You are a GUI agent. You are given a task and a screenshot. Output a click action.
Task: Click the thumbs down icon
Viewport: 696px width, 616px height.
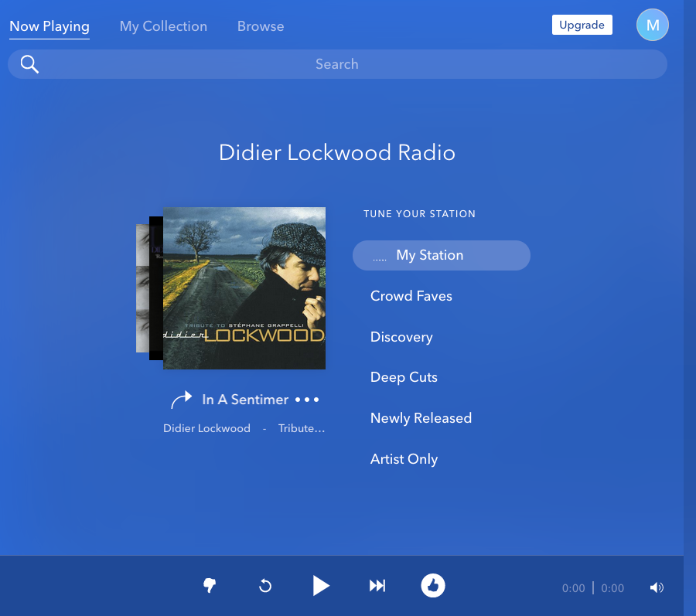209,586
